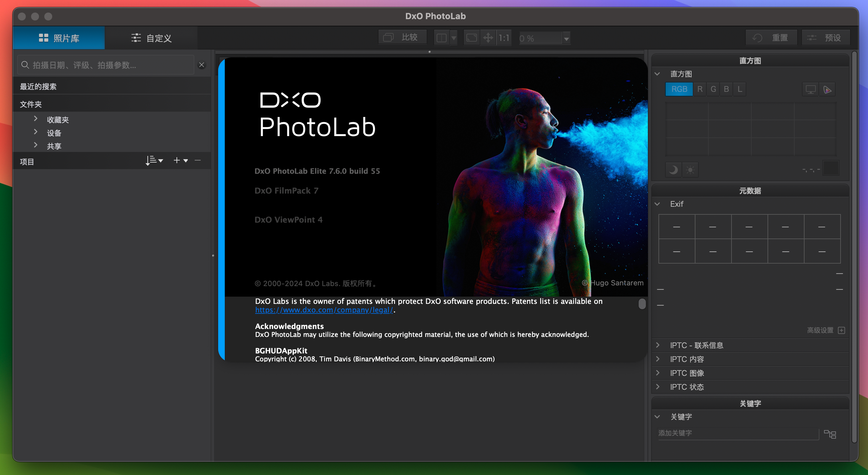Clear the search with the X icon
868x475 pixels.
(x=202, y=65)
